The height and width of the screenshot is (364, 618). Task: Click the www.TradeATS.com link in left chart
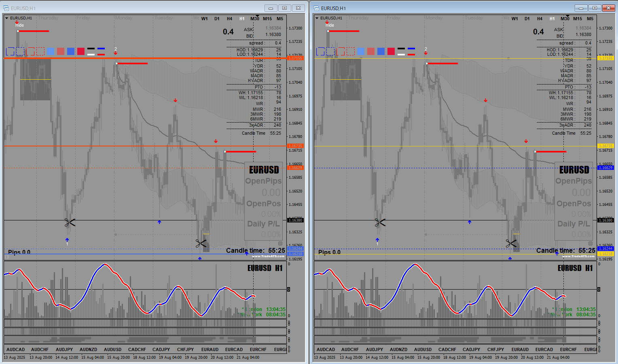(x=268, y=256)
